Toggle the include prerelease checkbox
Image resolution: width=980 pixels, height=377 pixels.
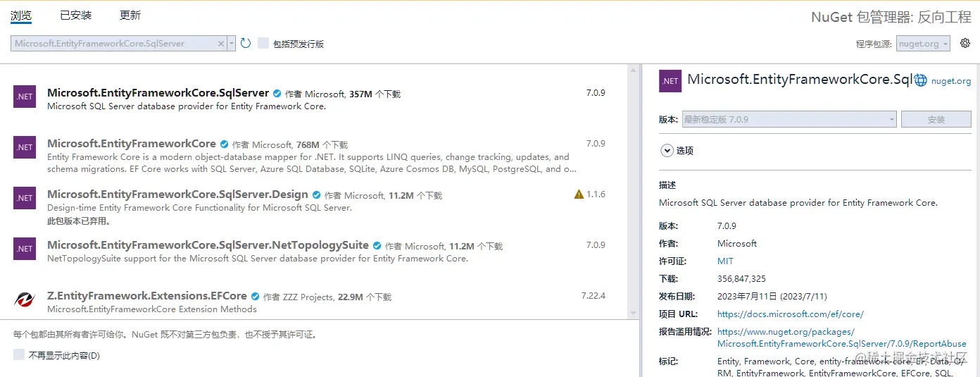pyautogui.click(x=263, y=43)
